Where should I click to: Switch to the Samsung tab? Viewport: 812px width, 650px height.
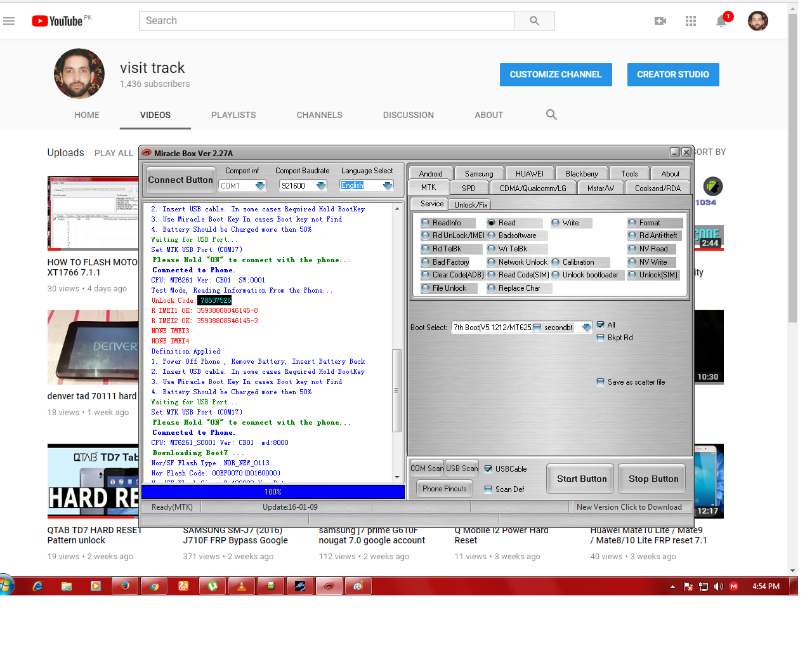(479, 173)
